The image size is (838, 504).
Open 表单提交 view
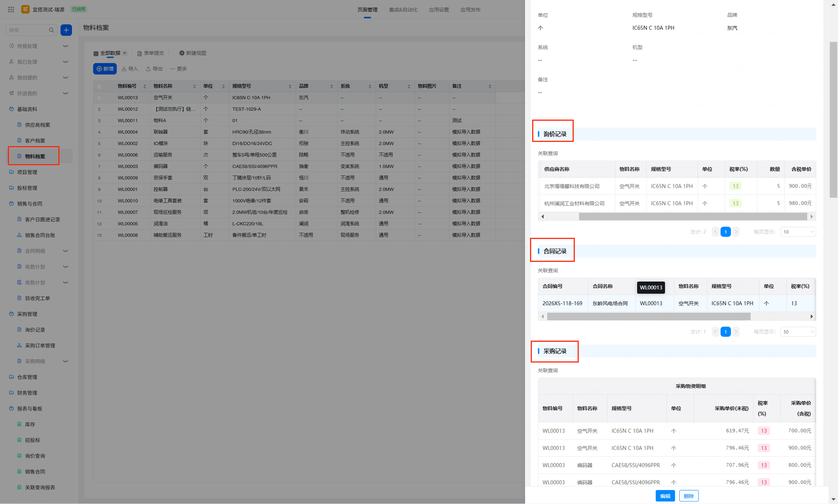click(x=150, y=53)
